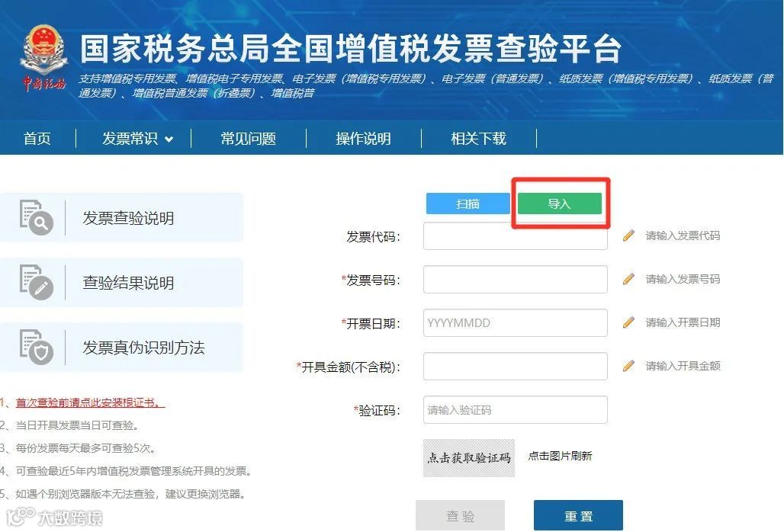784x532 pixels.
Task: Click the invoice magnifier icon for 发票查验说明
Action: [x=36, y=217]
